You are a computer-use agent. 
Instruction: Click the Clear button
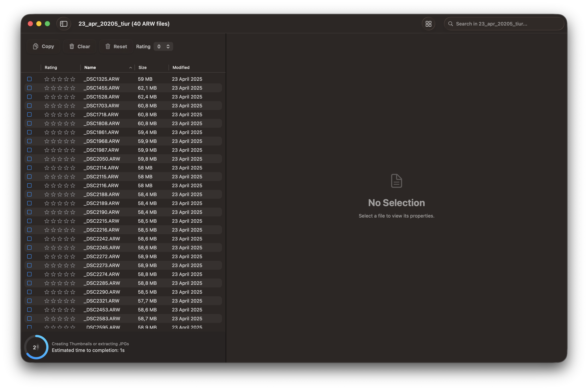tap(79, 46)
